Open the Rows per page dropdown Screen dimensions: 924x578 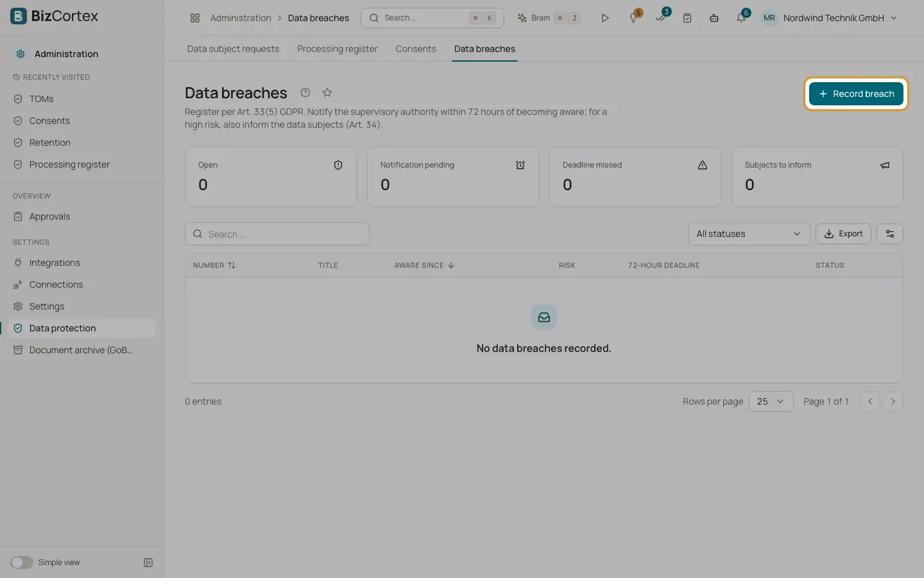[x=771, y=401]
